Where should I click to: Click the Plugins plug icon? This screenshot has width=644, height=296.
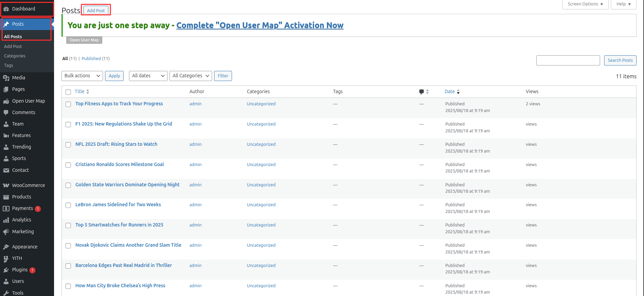pyautogui.click(x=6, y=270)
